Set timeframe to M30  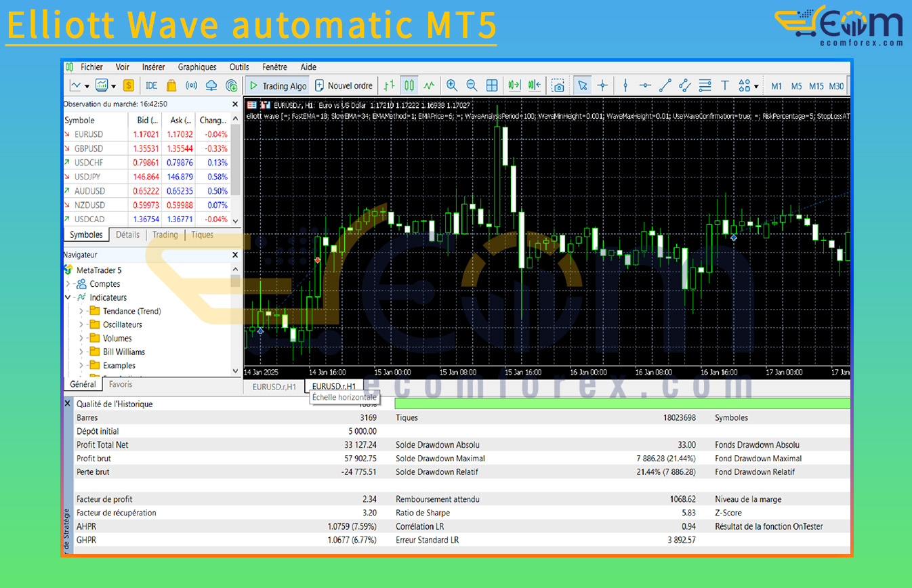[x=837, y=86]
